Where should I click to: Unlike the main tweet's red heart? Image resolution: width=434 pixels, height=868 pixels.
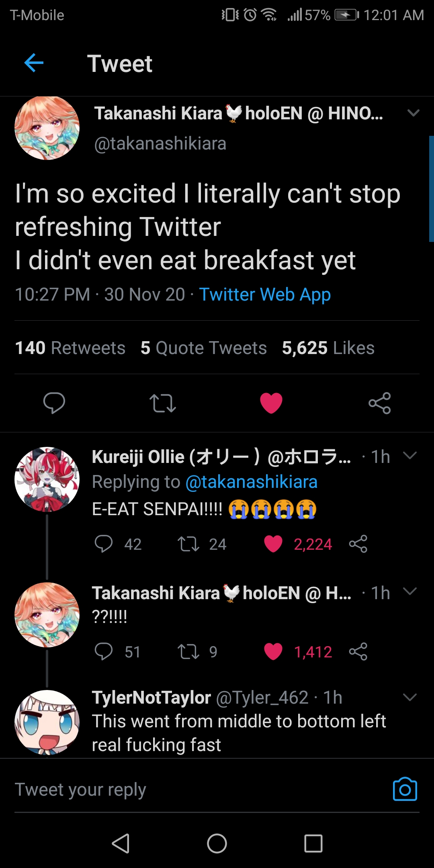click(x=271, y=403)
